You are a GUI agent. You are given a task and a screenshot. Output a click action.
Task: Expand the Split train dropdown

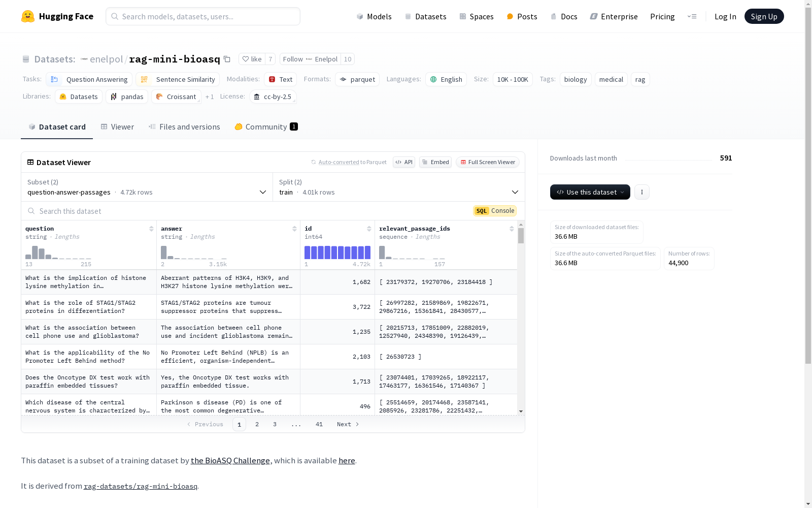[x=399, y=187]
